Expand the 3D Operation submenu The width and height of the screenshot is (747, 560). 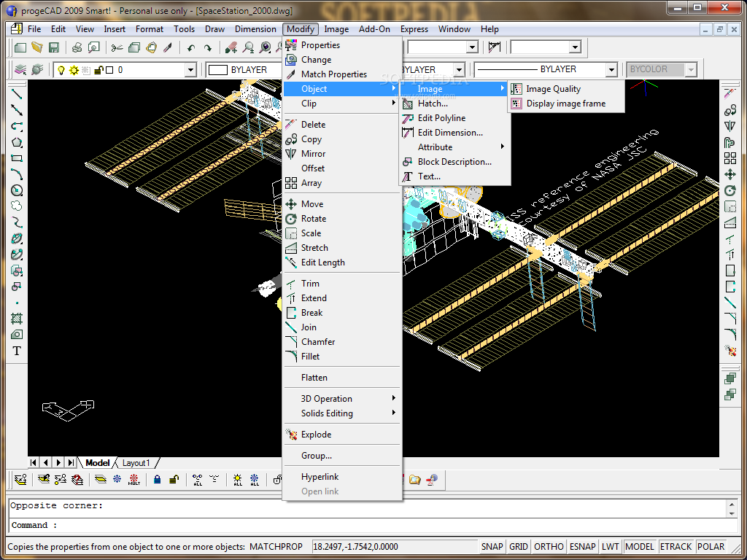click(x=342, y=399)
